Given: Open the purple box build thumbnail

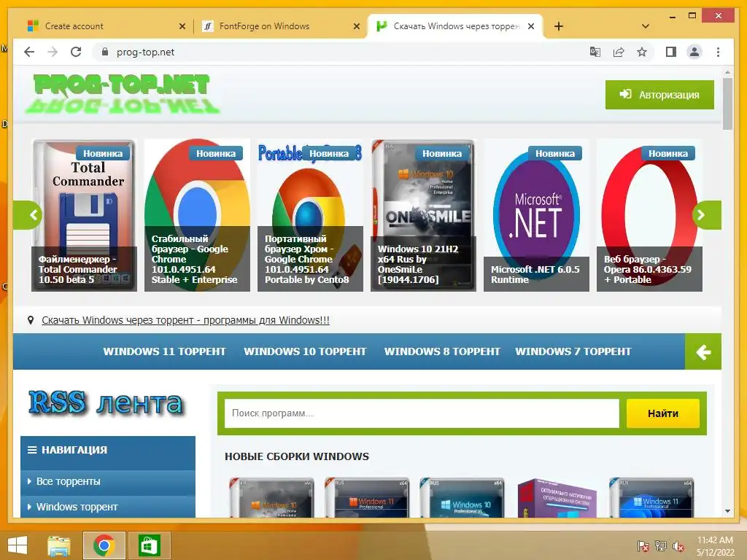Looking at the screenshot, I should coord(557,498).
